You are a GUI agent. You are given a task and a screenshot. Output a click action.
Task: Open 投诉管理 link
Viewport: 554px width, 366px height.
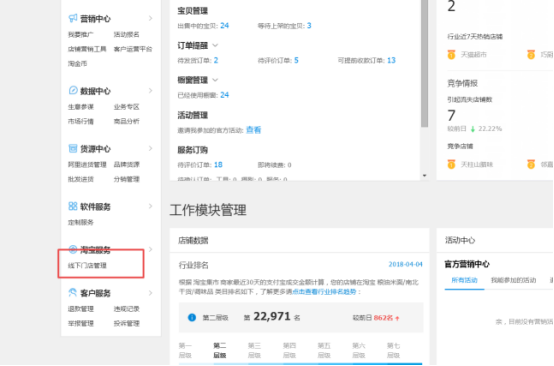pos(126,323)
